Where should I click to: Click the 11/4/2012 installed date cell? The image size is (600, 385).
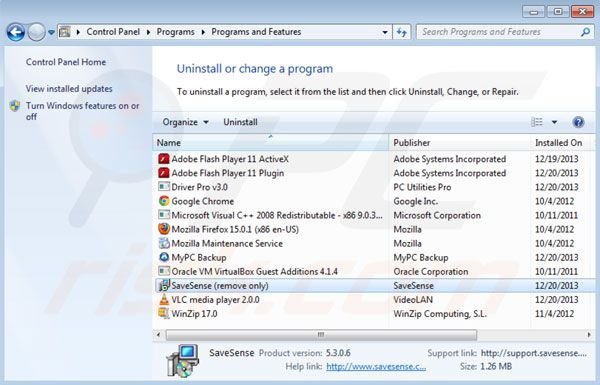(x=554, y=314)
